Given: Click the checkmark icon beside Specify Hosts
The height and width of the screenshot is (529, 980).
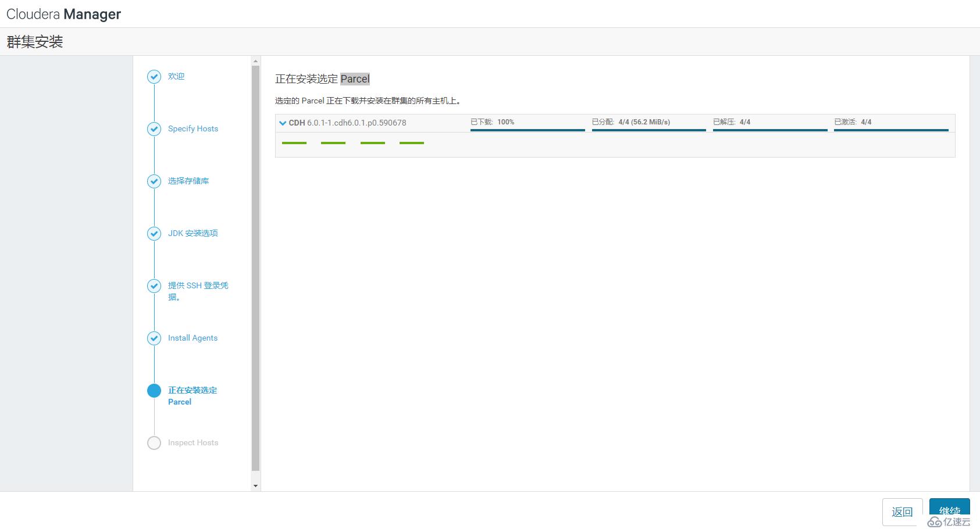Looking at the screenshot, I should [154, 129].
